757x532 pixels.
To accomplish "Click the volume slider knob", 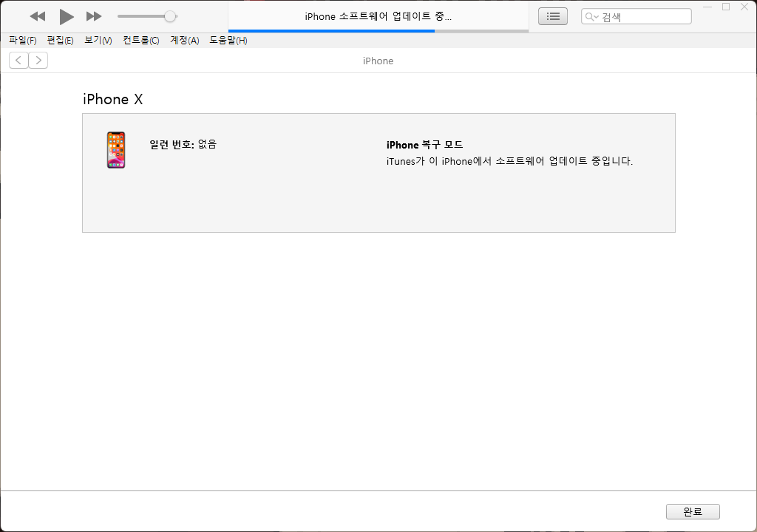I will tap(170, 16).
